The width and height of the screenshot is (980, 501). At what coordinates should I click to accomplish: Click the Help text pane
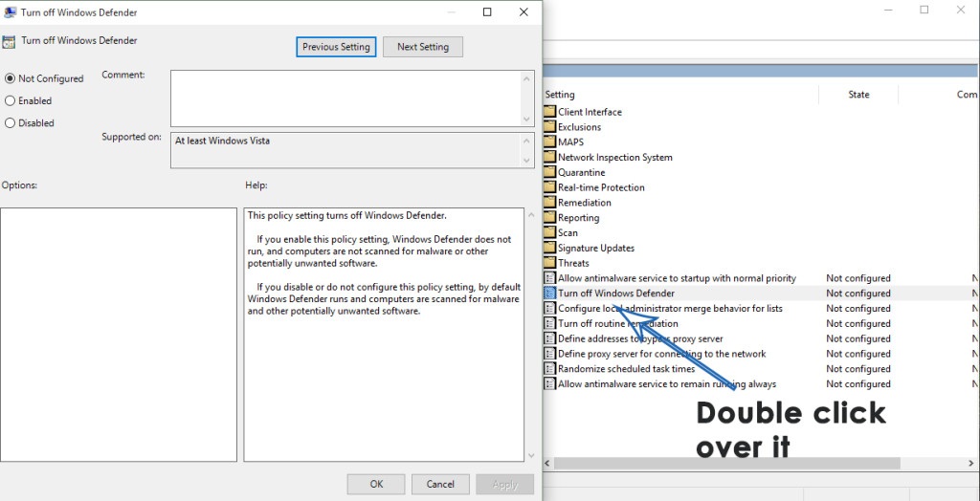[384, 335]
